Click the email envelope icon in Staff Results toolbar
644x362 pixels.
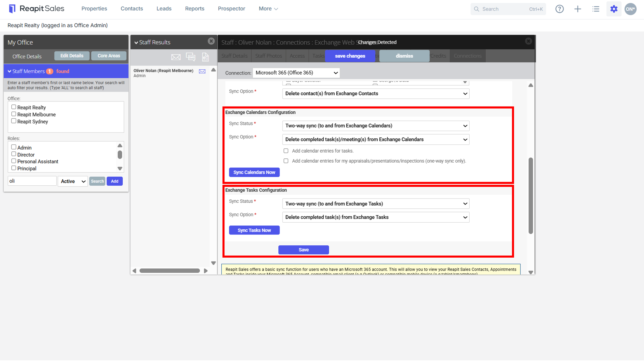[176, 57]
